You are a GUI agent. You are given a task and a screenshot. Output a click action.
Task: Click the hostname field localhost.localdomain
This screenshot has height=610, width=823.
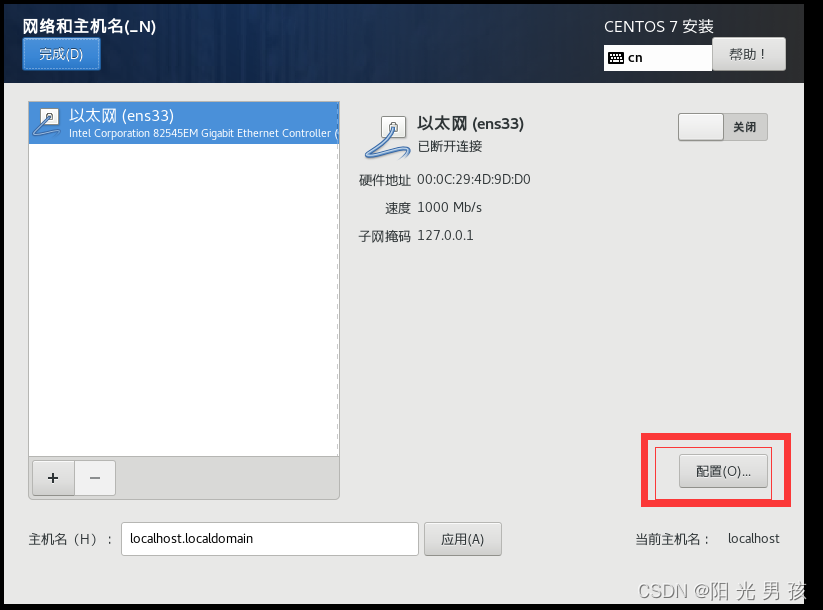click(x=269, y=539)
